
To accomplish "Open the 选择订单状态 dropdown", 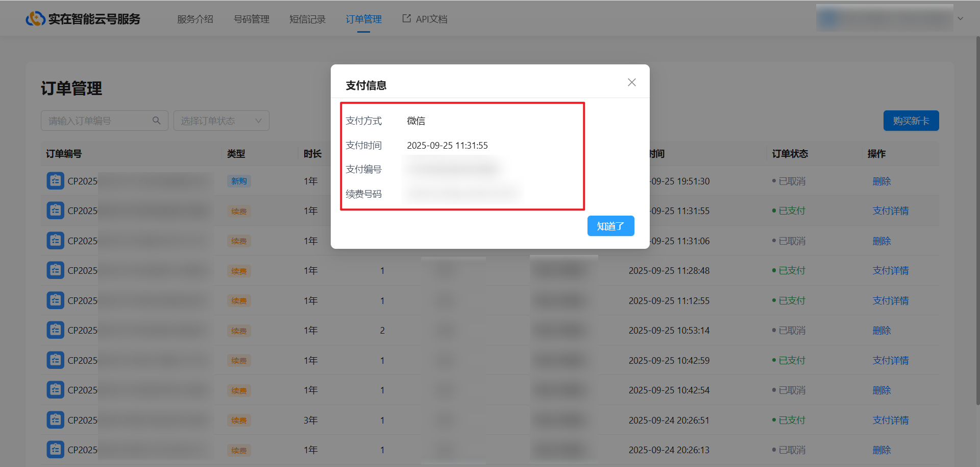I will tap(221, 121).
